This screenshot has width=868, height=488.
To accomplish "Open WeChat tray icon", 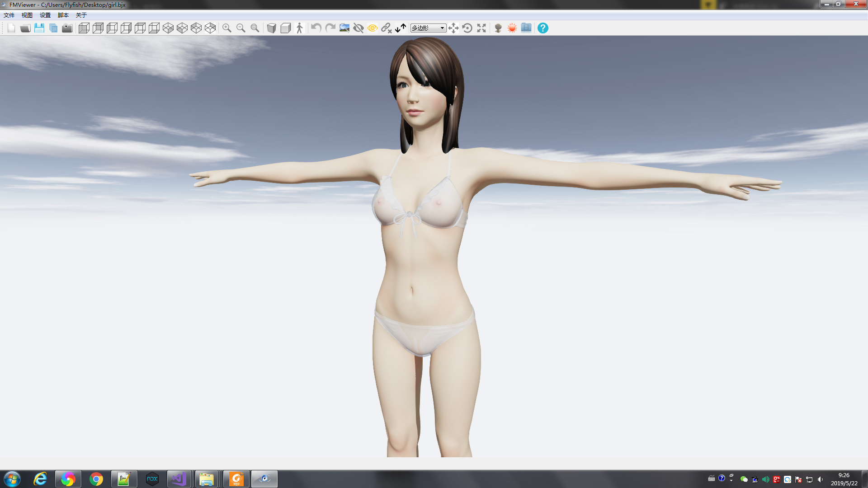I will click(x=744, y=479).
